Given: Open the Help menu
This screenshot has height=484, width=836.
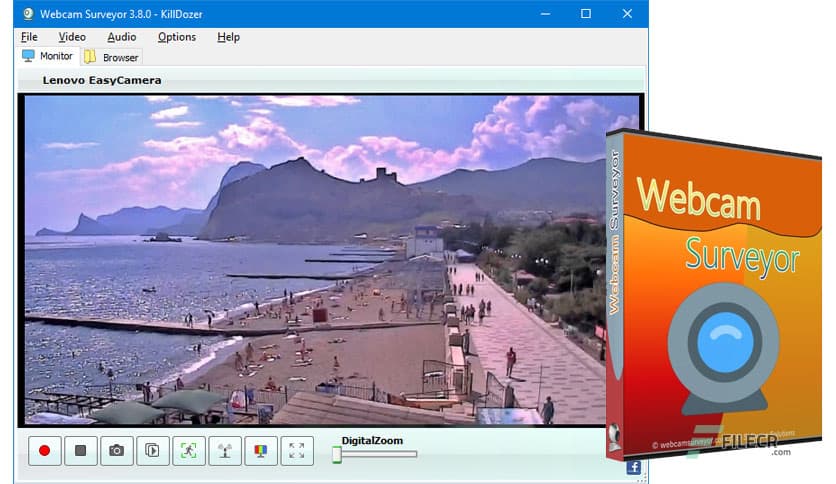Looking at the screenshot, I should pyautogui.click(x=228, y=37).
